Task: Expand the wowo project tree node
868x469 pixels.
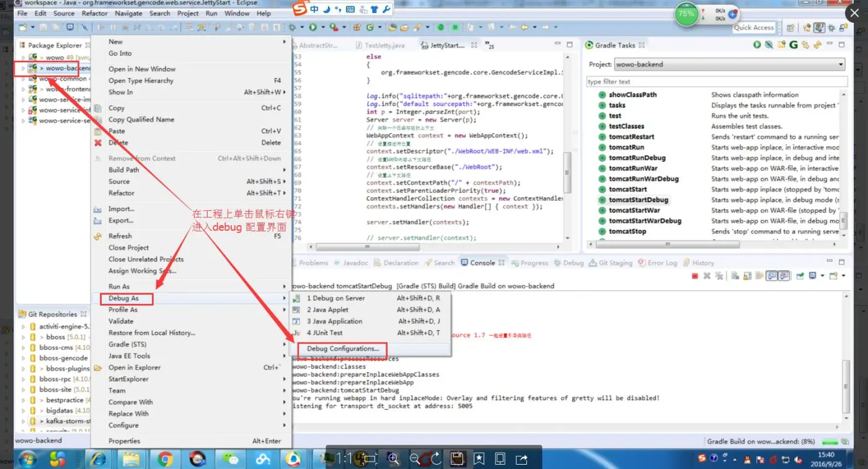Action: point(24,57)
